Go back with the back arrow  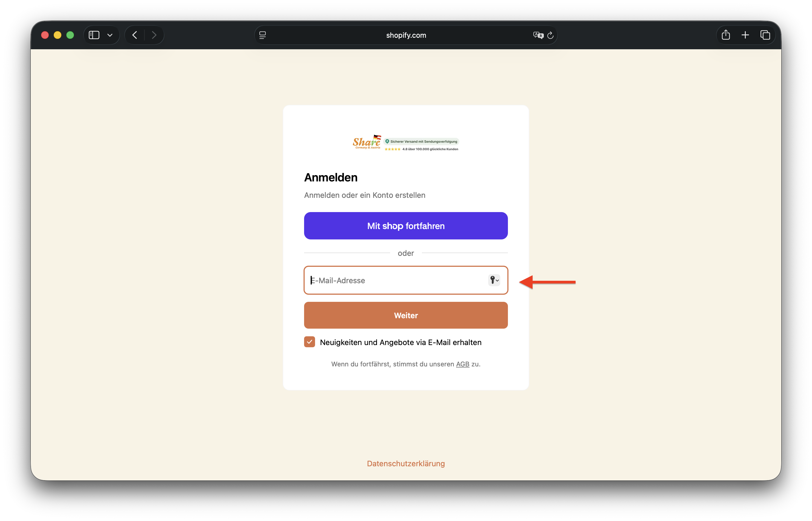click(135, 35)
